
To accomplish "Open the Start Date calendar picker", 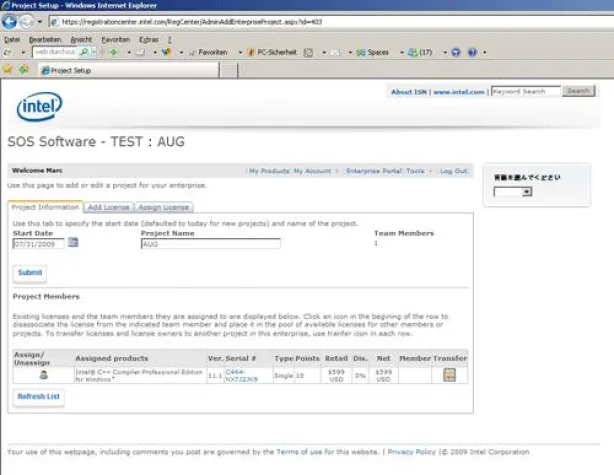I will (73, 243).
